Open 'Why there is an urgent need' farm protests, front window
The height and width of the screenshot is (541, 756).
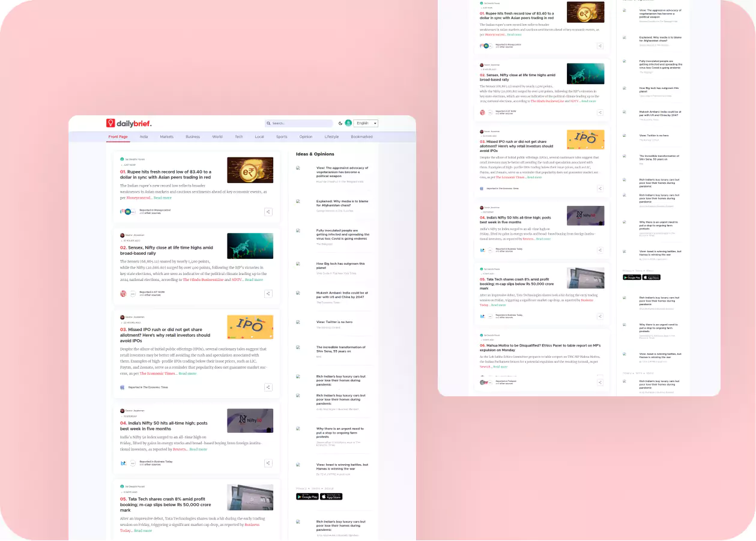tap(340, 432)
